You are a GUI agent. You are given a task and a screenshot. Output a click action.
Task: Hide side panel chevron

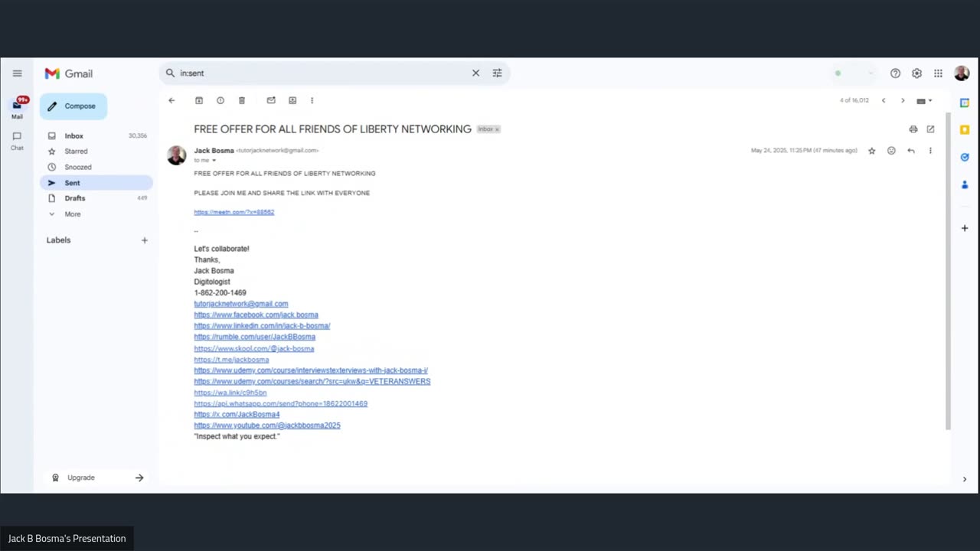pos(964,479)
